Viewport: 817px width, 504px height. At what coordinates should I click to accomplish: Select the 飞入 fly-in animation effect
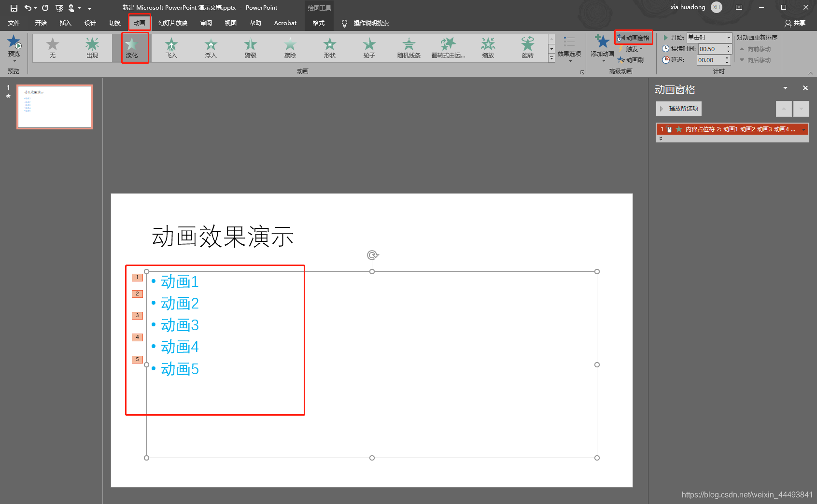click(171, 48)
